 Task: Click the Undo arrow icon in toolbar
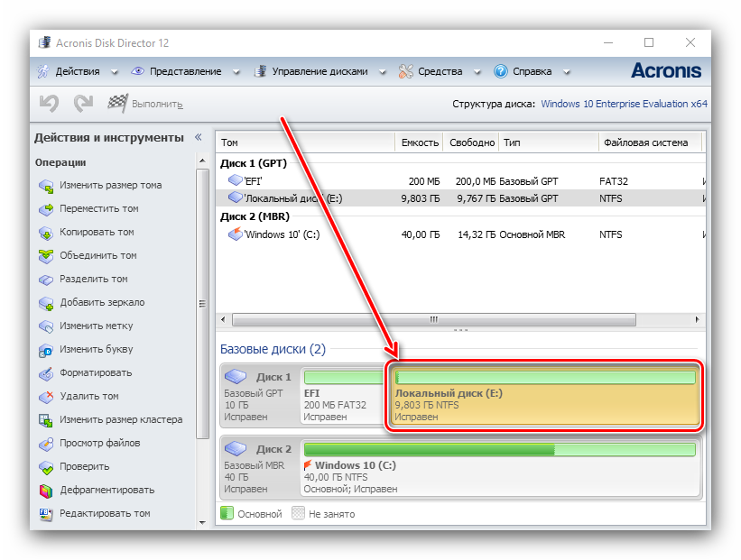click(x=49, y=104)
